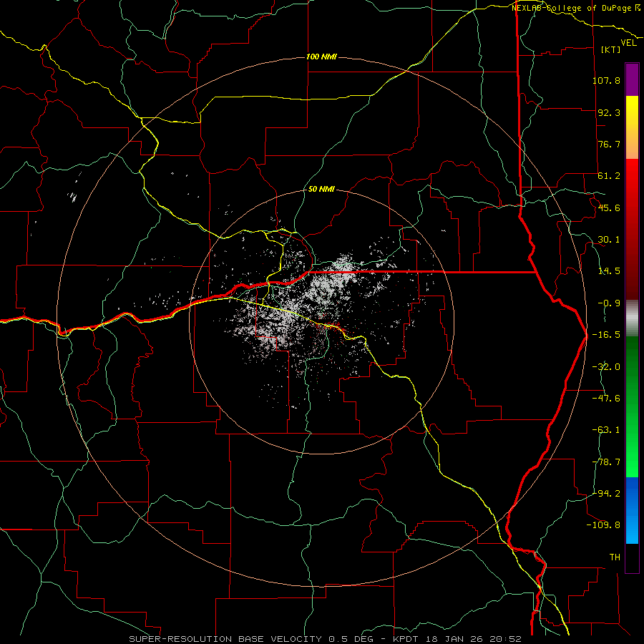
Task: Click the 30.1 value on velocity scale
Action: [x=609, y=240]
